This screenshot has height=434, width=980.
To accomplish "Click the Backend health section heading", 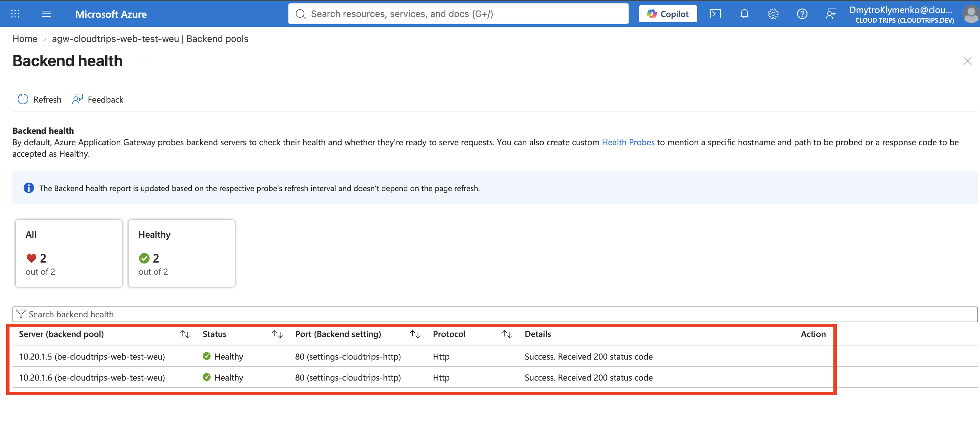I will click(x=43, y=130).
